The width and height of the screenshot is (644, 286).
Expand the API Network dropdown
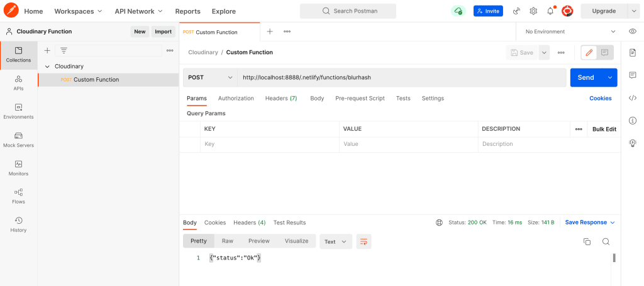[139, 11]
